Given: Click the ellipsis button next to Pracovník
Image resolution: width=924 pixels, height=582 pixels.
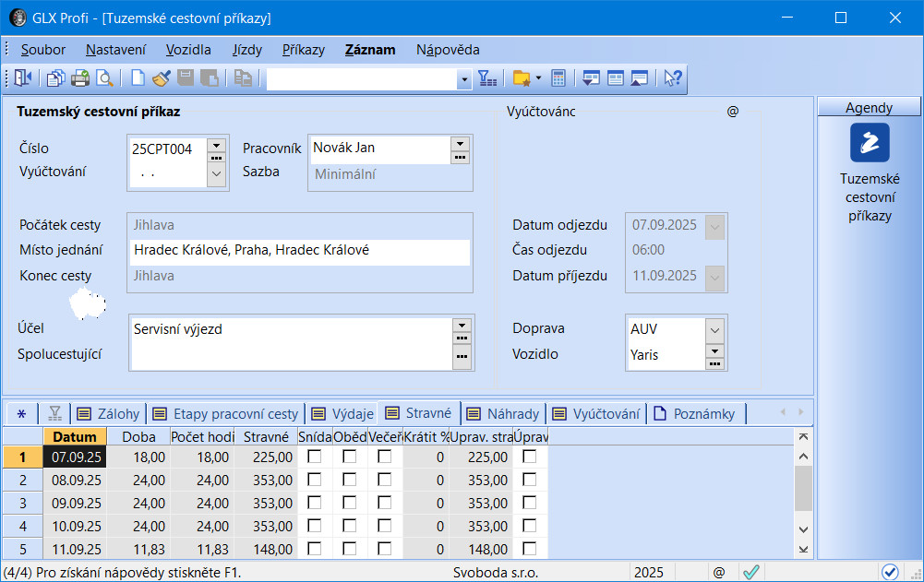Looking at the screenshot, I should (460, 158).
